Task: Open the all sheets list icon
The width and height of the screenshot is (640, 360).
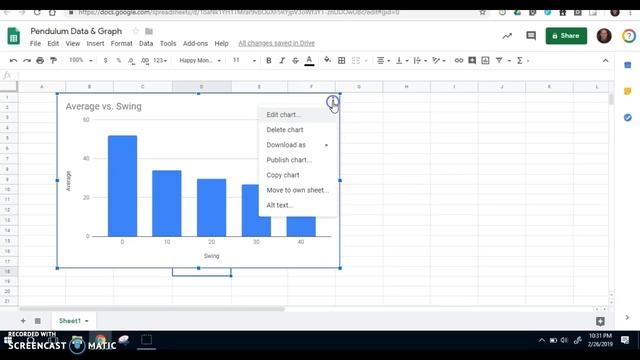Action: (38, 321)
